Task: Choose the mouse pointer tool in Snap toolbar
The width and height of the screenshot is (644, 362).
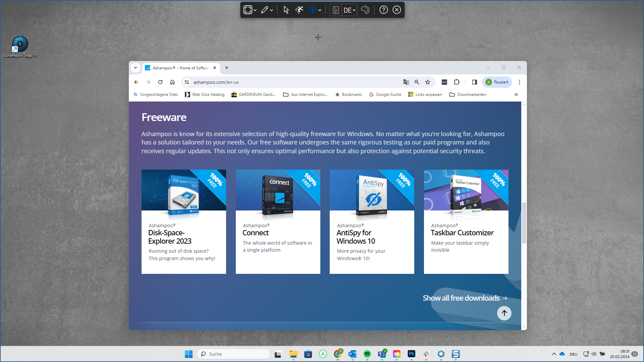Action: [x=286, y=10]
